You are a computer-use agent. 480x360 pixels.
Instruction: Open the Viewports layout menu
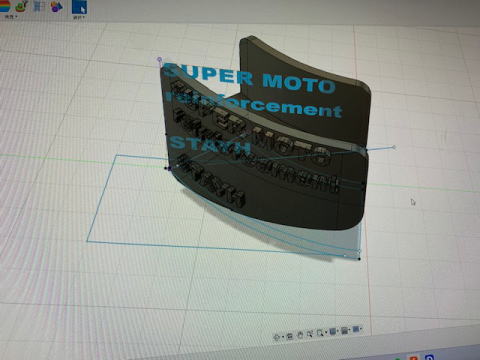(357, 329)
